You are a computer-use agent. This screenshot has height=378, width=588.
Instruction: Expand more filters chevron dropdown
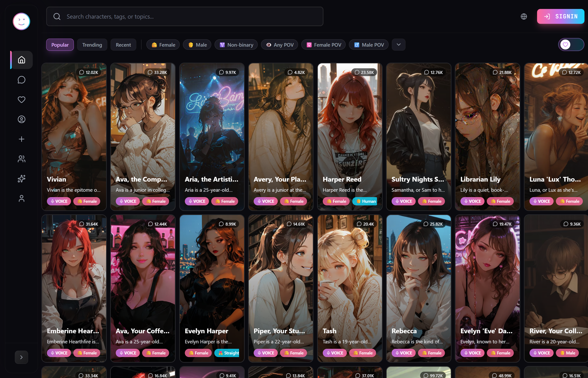point(398,45)
